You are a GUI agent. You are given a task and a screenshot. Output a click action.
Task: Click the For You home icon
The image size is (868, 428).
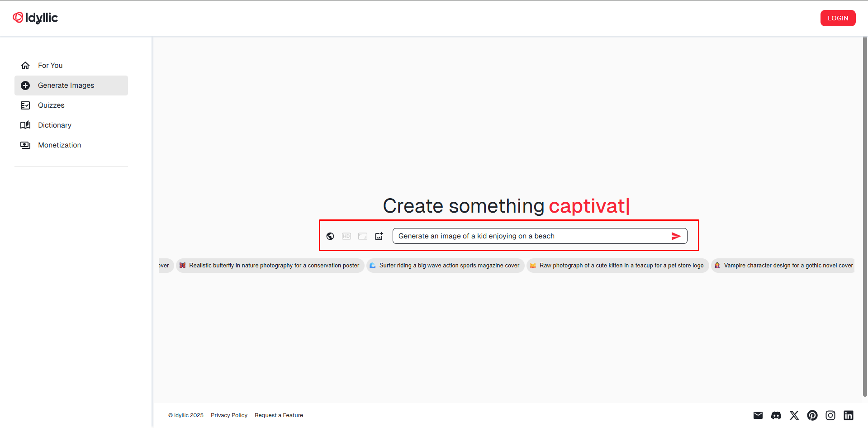[x=25, y=66]
